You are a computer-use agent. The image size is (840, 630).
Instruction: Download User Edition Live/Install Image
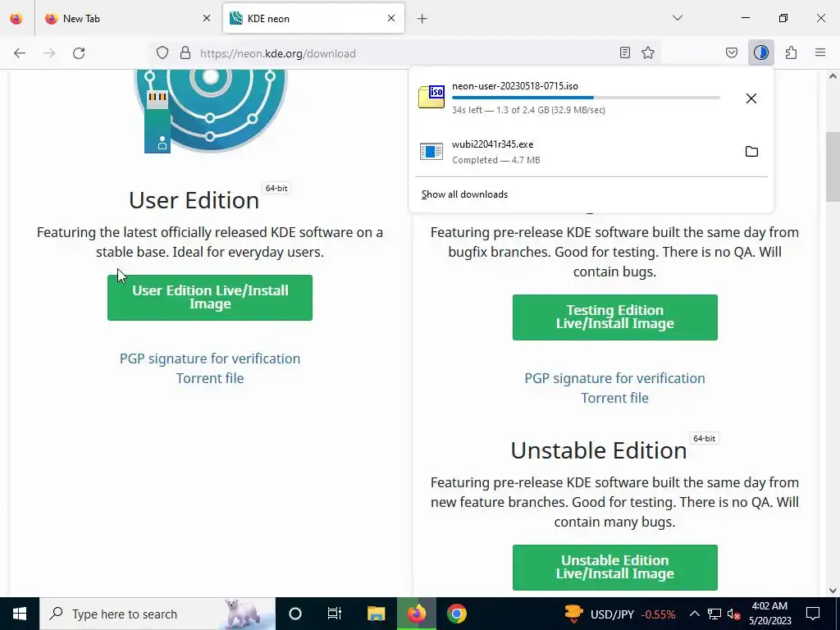tap(210, 297)
